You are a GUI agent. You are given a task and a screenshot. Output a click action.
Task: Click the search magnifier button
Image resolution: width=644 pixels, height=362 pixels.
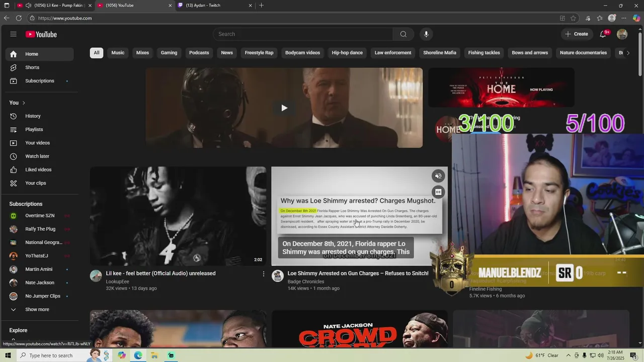(403, 34)
